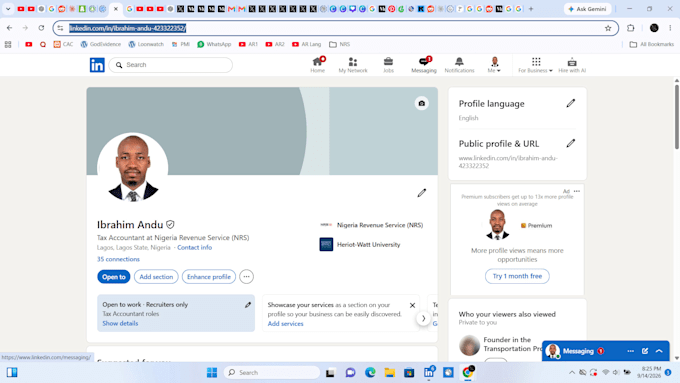Compose new message from the Messaging overlay
The width and height of the screenshot is (680, 383).
click(x=645, y=351)
